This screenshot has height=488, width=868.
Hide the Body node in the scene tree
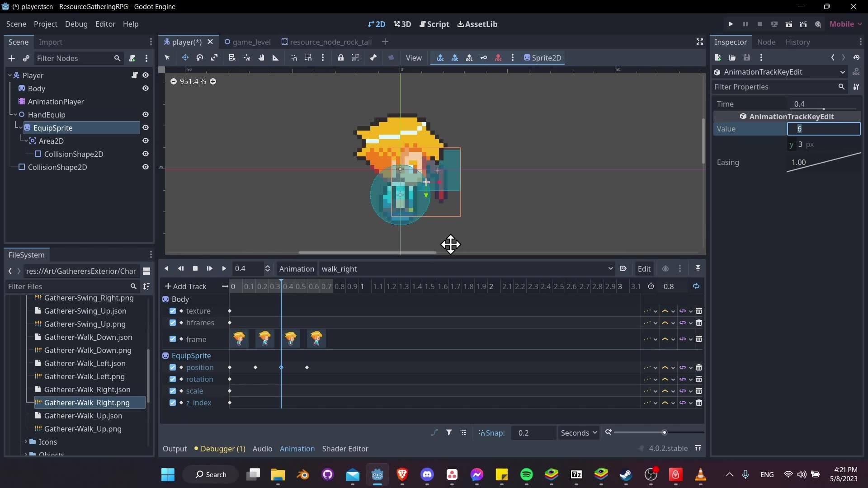146,89
